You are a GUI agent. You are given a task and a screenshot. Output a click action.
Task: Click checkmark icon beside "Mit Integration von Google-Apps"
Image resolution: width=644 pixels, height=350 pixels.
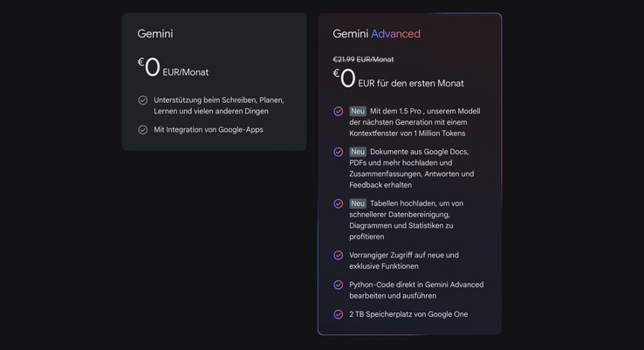(x=143, y=130)
